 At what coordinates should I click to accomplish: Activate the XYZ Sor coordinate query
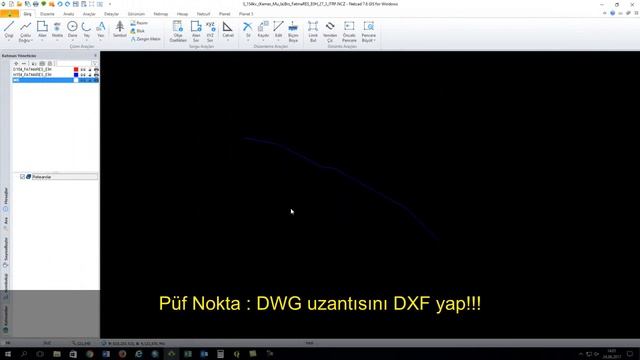[x=210, y=31]
